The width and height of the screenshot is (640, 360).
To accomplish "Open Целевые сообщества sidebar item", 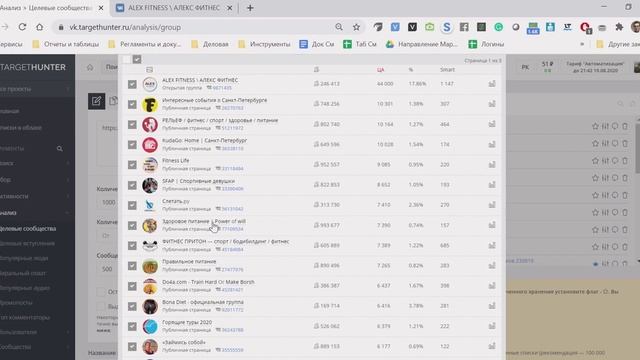I will pos(28,229).
